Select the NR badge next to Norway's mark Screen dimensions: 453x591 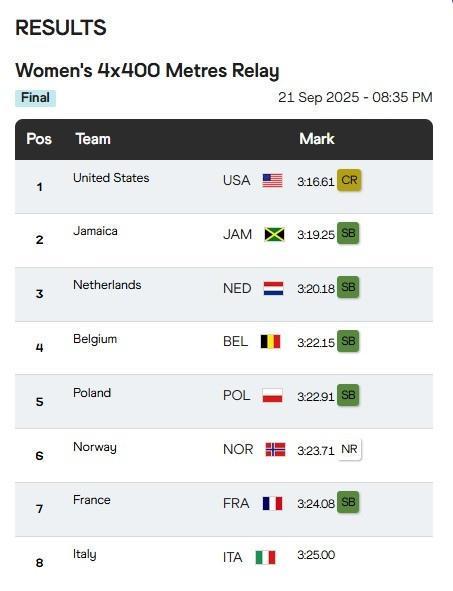tap(349, 449)
